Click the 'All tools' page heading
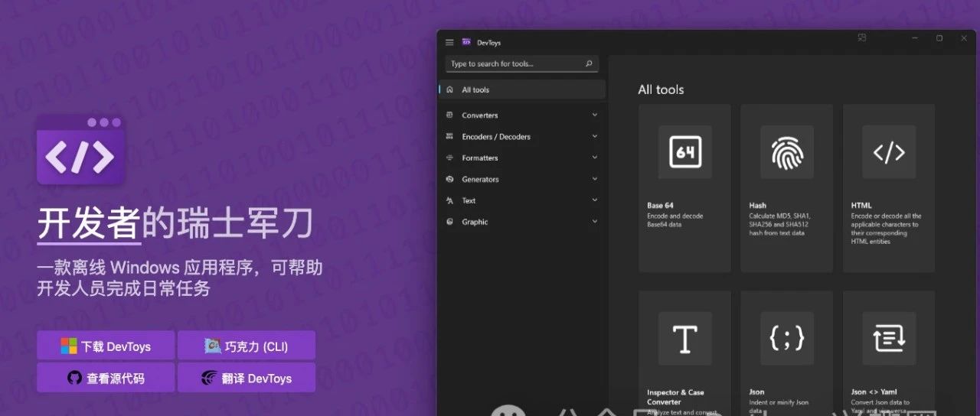The width and height of the screenshot is (980, 416). 661,89
